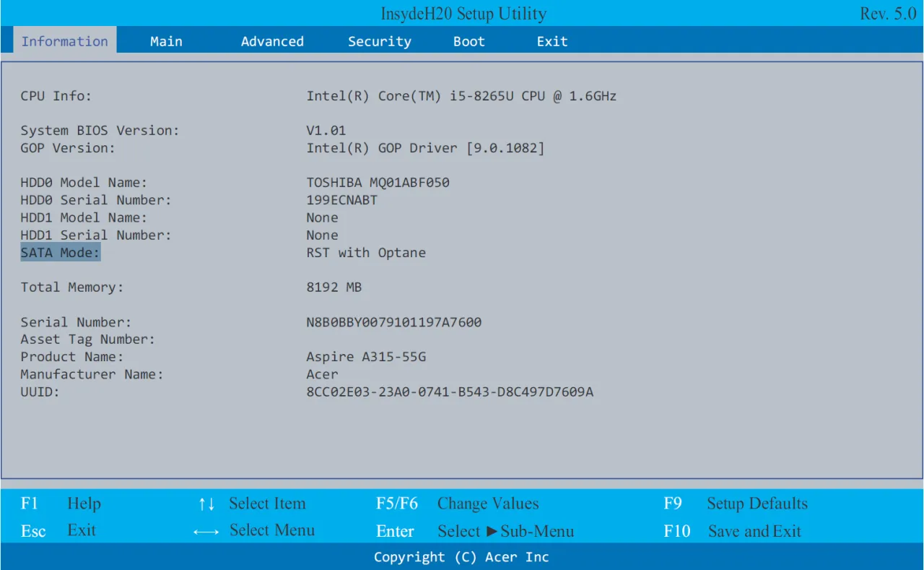Click the up-down arrows Select Item icon

(206, 504)
